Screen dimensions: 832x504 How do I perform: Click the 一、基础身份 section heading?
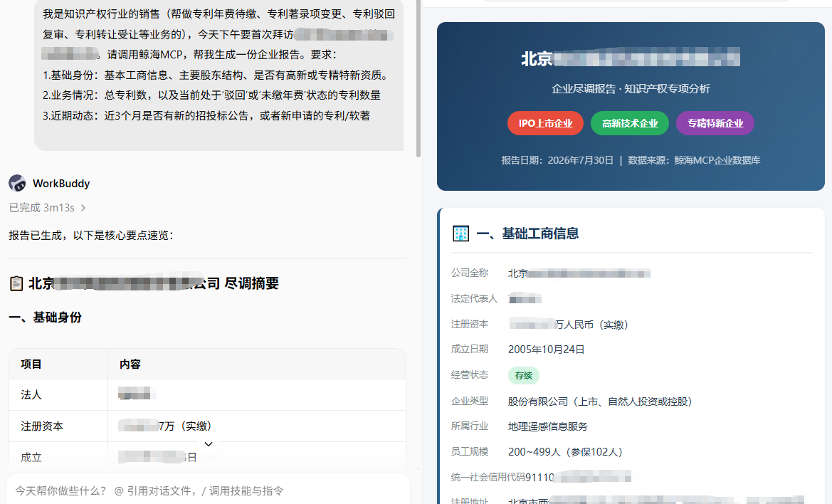[x=45, y=317]
